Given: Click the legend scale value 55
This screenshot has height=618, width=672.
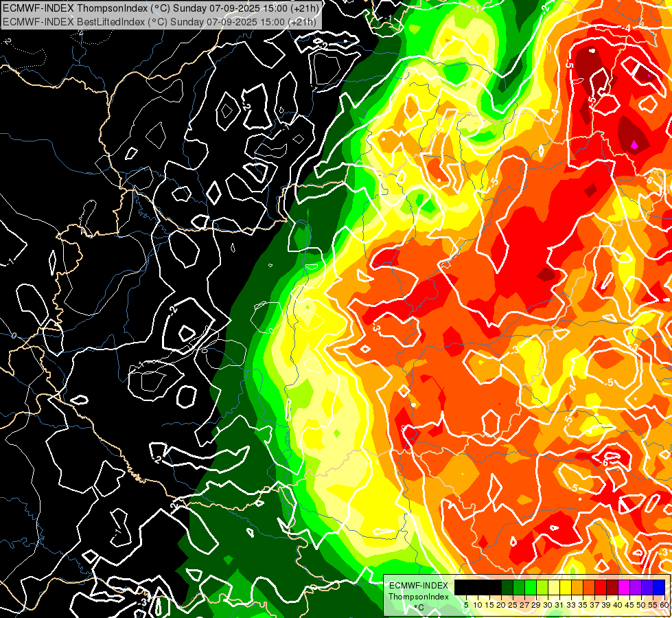Looking at the screenshot, I should point(653,605).
